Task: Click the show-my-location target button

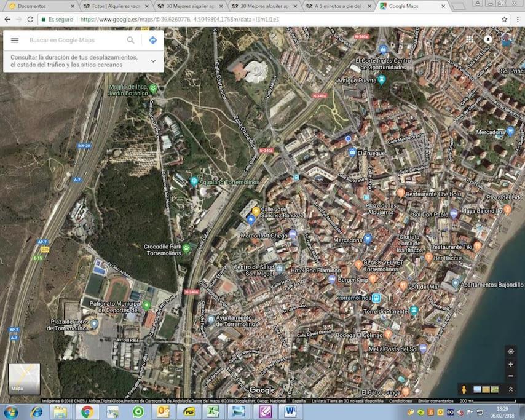Action: [x=511, y=351]
